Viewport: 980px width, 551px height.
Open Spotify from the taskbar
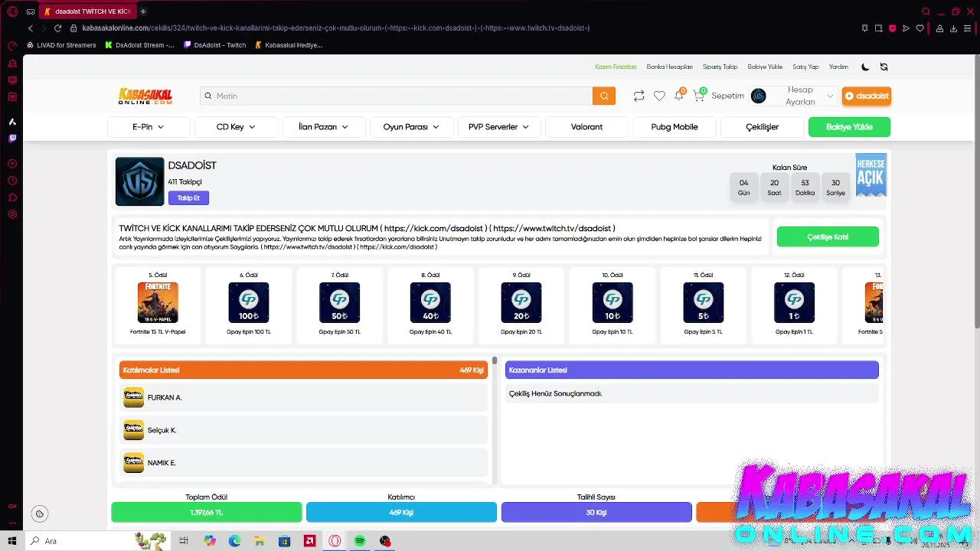click(x=360, y=541)
